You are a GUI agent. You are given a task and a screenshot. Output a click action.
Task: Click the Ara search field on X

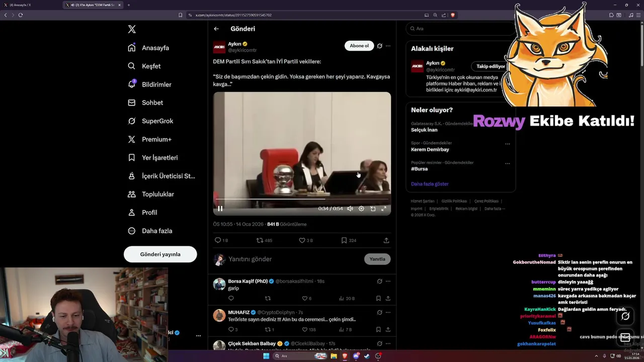460,29
